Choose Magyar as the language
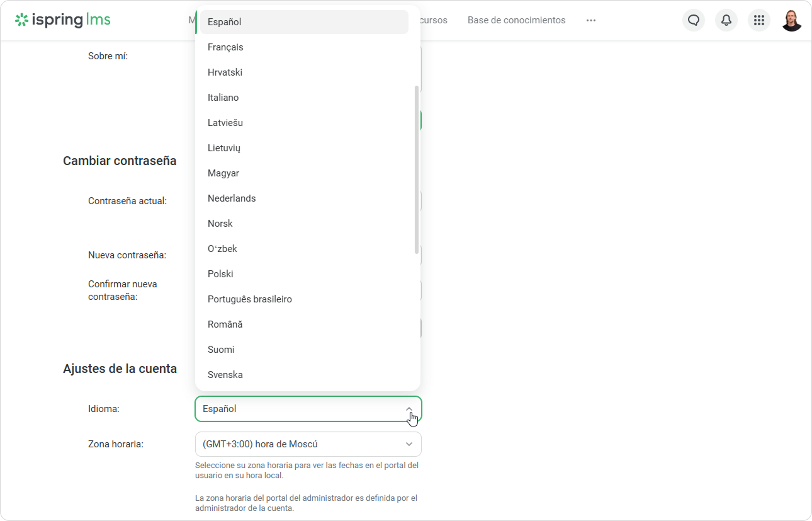The height and width of the screenshot is (521, 812). (223, 173)
